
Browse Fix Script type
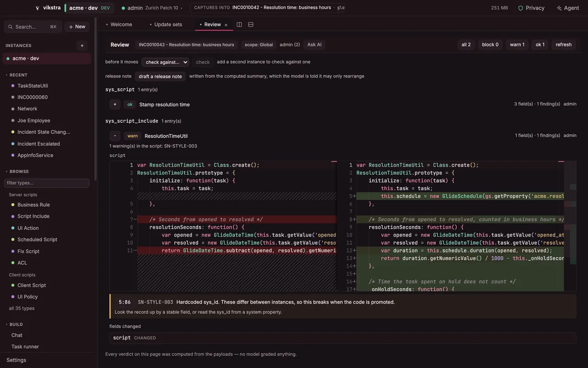[28, 252]
